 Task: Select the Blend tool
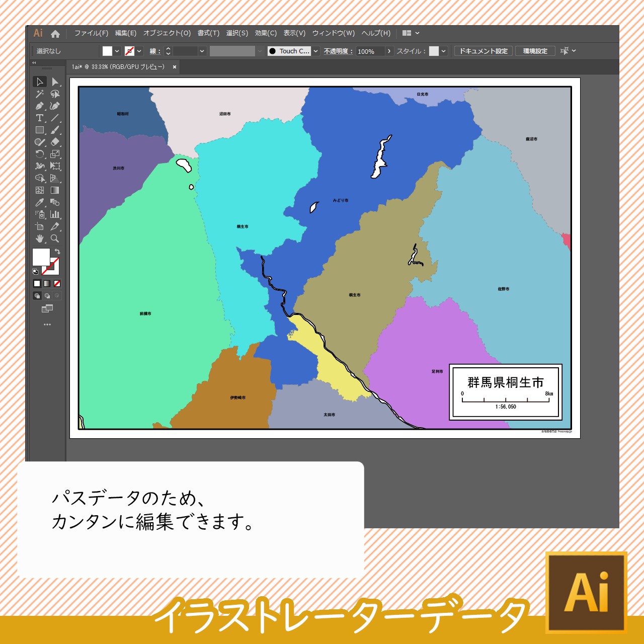point(55,202)
